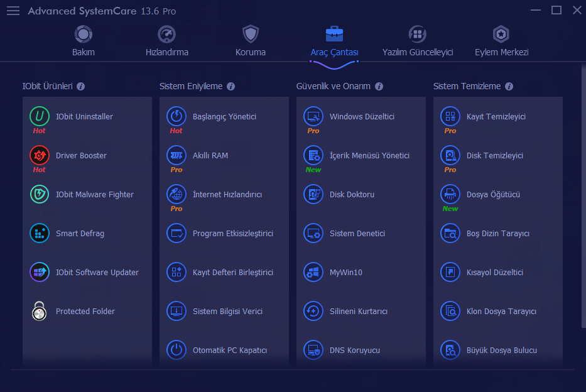Click info icon next to IObit Ürünleri
The image size is (586, 392).
point(81,86)
